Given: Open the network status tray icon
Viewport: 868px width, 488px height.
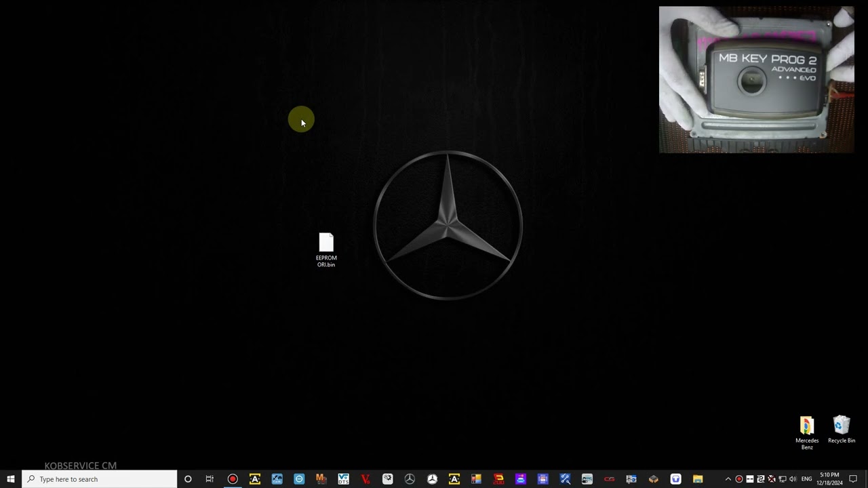Looking at the screenshot, I should 783,479.
